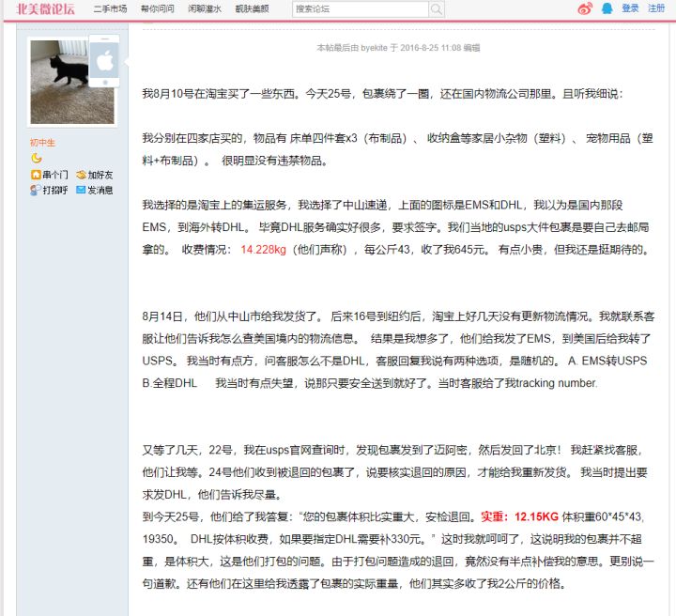Screen dimensions: 676x616
Task: Open the 北美微论坛 site logo
Action: 45,9
